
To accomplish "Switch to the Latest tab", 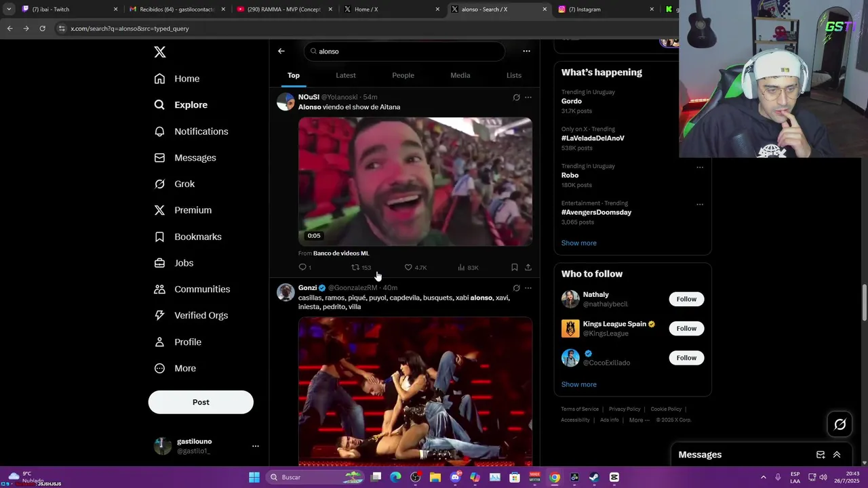I will pos(346,75).
